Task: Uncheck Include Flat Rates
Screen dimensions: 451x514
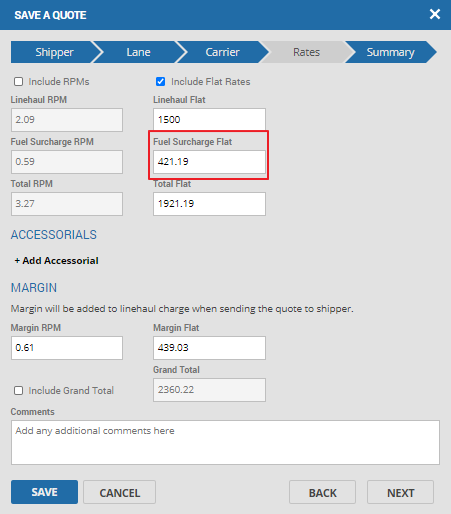Action: coord(161,82)
